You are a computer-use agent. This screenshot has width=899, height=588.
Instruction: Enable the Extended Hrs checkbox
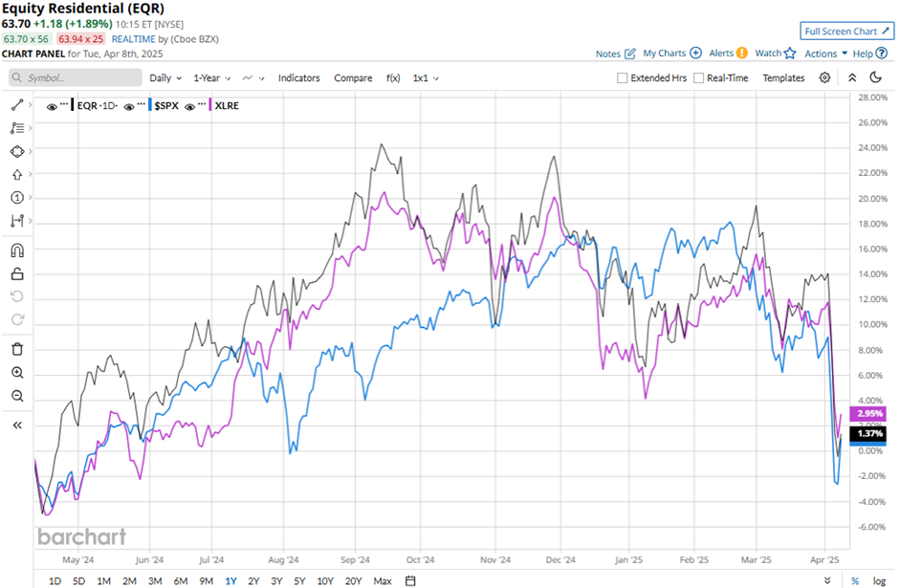(622, 78)
